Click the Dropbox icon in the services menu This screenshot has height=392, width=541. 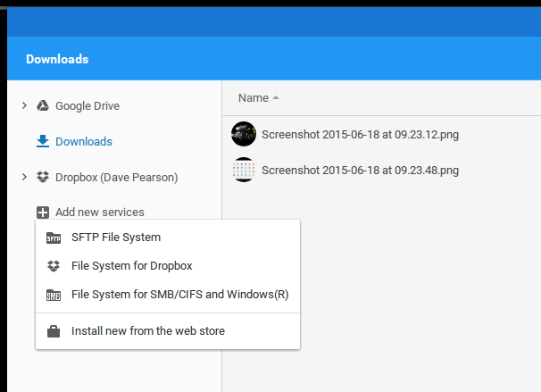(x=54, y=266)
